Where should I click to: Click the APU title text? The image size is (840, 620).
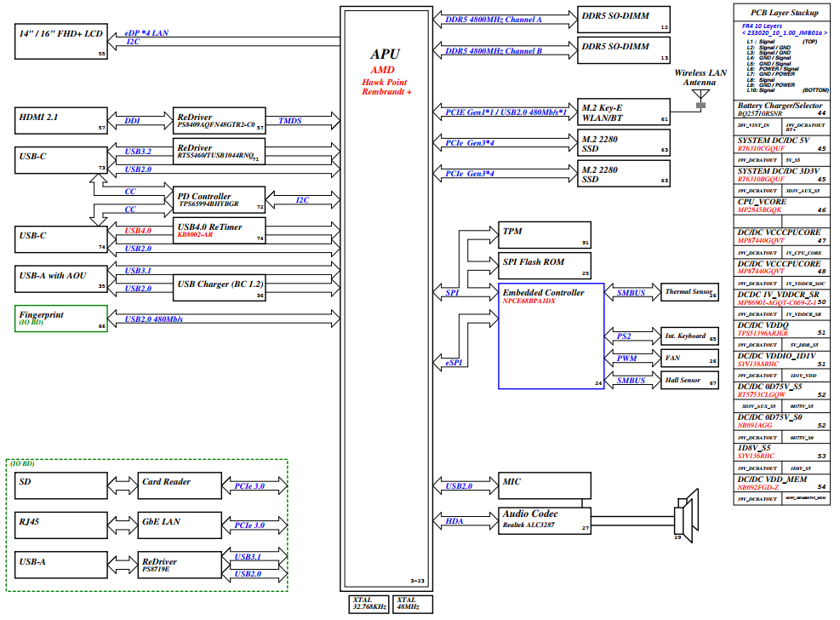tap(386, 55)
